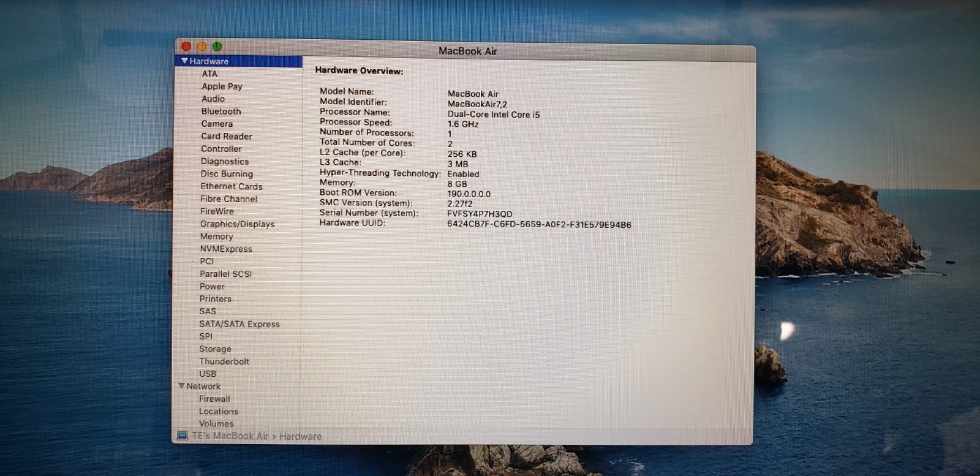This screenshot has width=980, height=476.
Task: Close the MacBook Air window
Action: pos(186,46)
